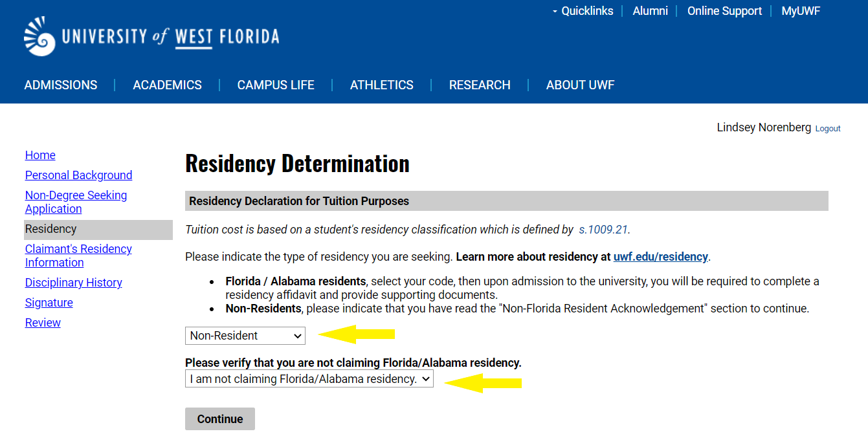Screen dimensions: 868x447
Task: Click the Continue button
Action: [220, 419]
